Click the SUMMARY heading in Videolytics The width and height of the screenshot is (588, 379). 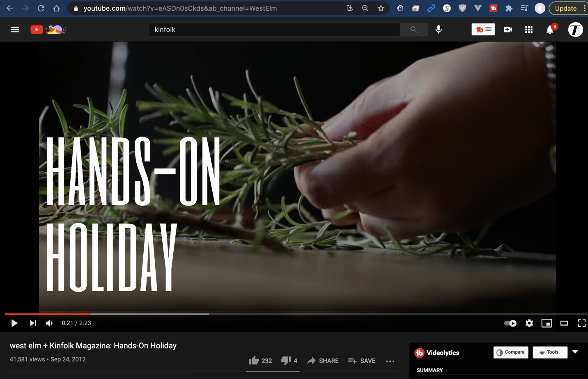click(430, 370)
